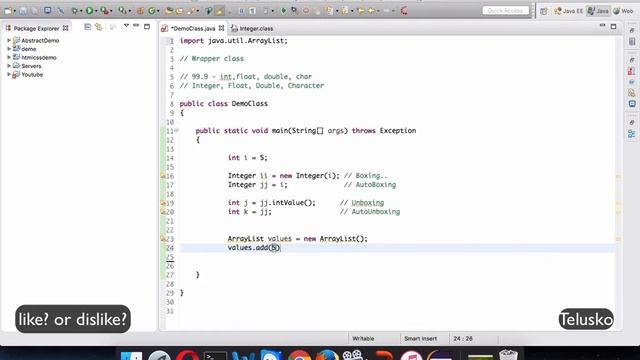The image size is (640, 360).
Task: Expand the Servers folder
Action: [x=9, y=66]
